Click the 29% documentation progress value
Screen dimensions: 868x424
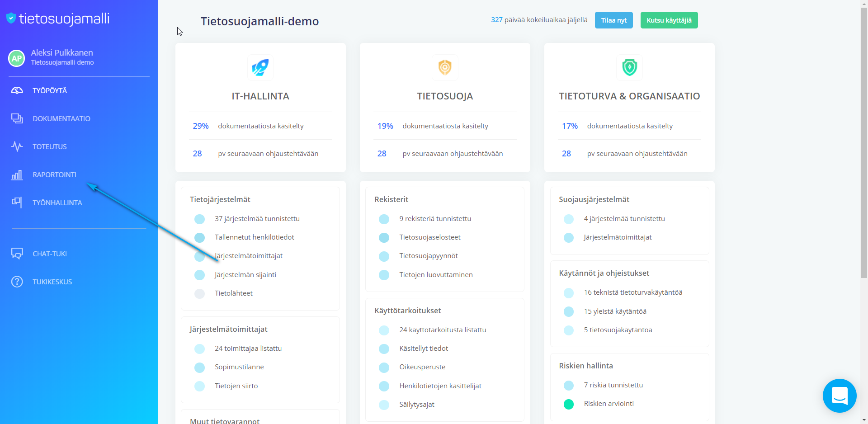(201, 126)
